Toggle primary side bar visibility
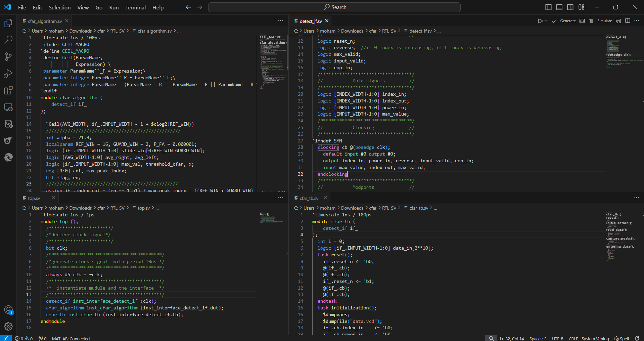644x341 pixels. [549, 7]
